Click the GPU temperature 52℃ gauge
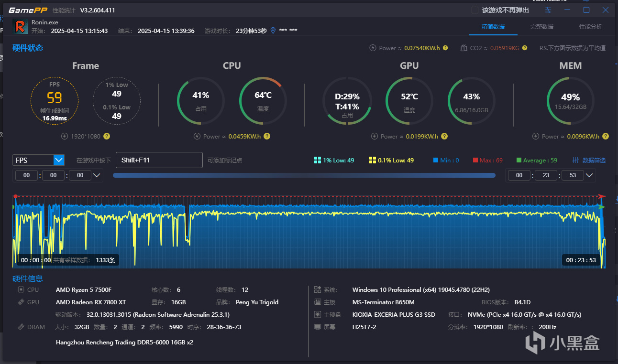Image resolution: width=618 pixels, height=364 pixels. pos(409,101)
